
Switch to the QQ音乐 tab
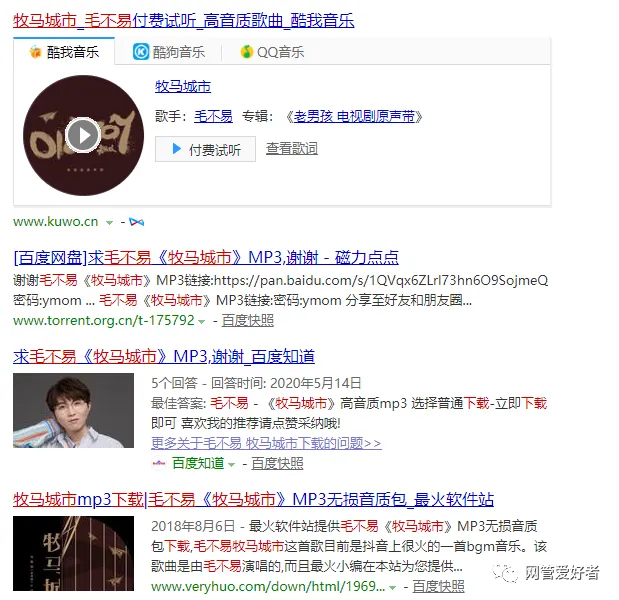[272, 52]
